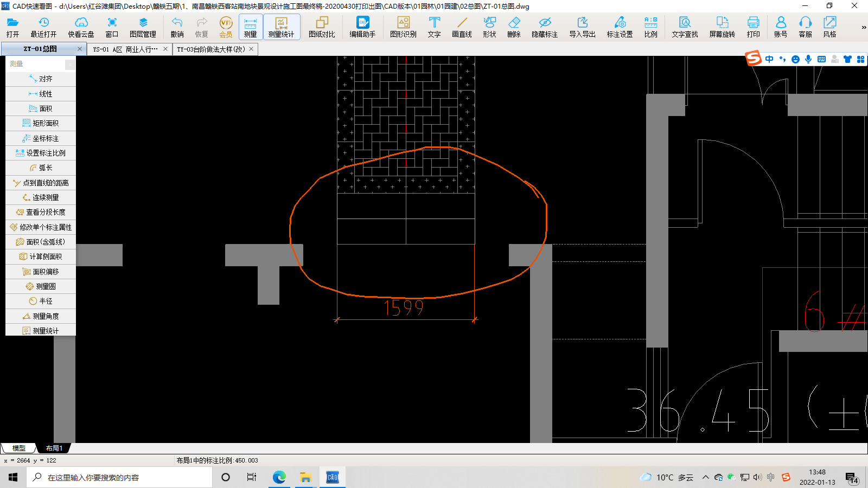This screenshot has width=868, height=488.
Task: Select 测量圆 circle measurement
Action: [41, 286]
